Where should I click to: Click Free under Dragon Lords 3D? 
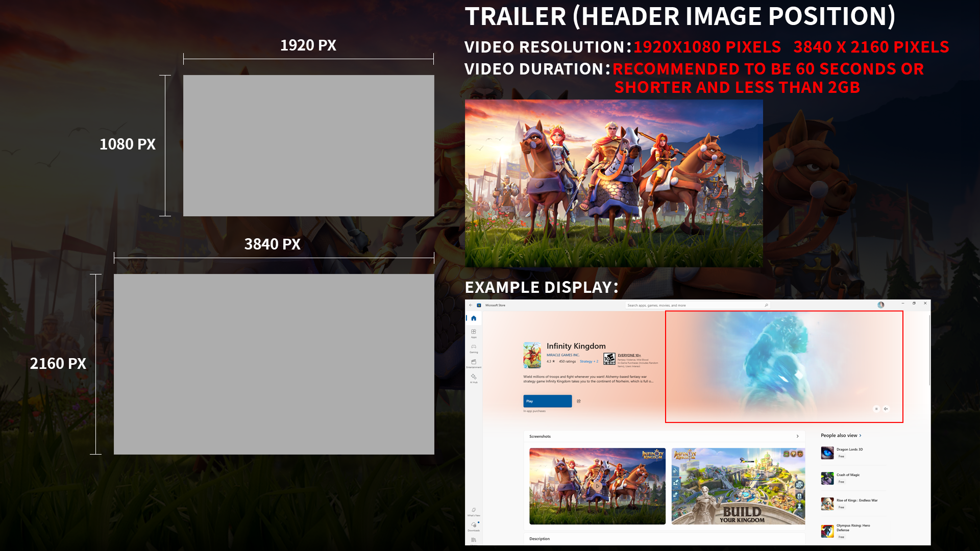coord(841,456)
